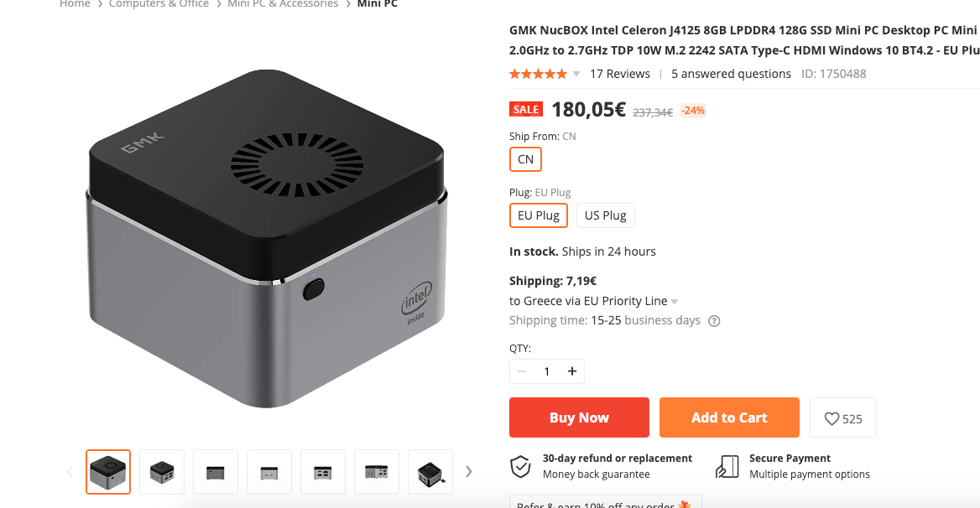Viewport: 980px width, 508px height.
Task: Select the US Plug option
Action: tap(605, 215)
